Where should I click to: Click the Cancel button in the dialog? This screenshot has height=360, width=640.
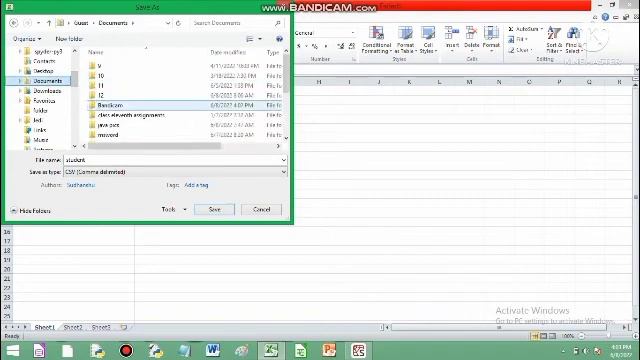(x=261, y=209)
